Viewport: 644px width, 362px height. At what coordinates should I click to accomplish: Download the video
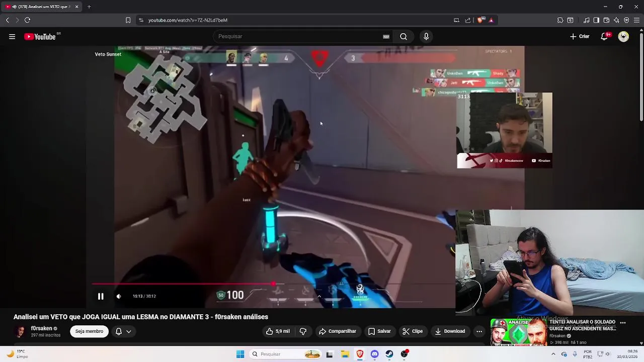[x=450, y=331]
